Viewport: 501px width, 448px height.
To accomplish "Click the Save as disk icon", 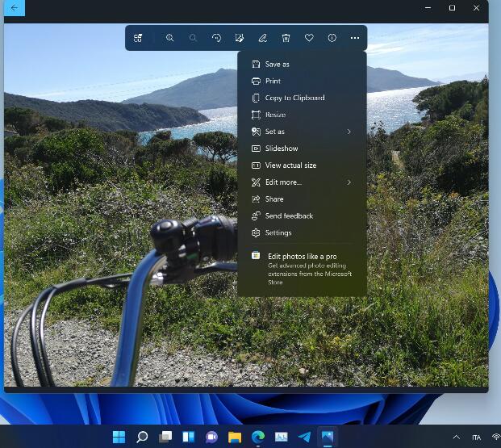I will click(x=256, y=65).
